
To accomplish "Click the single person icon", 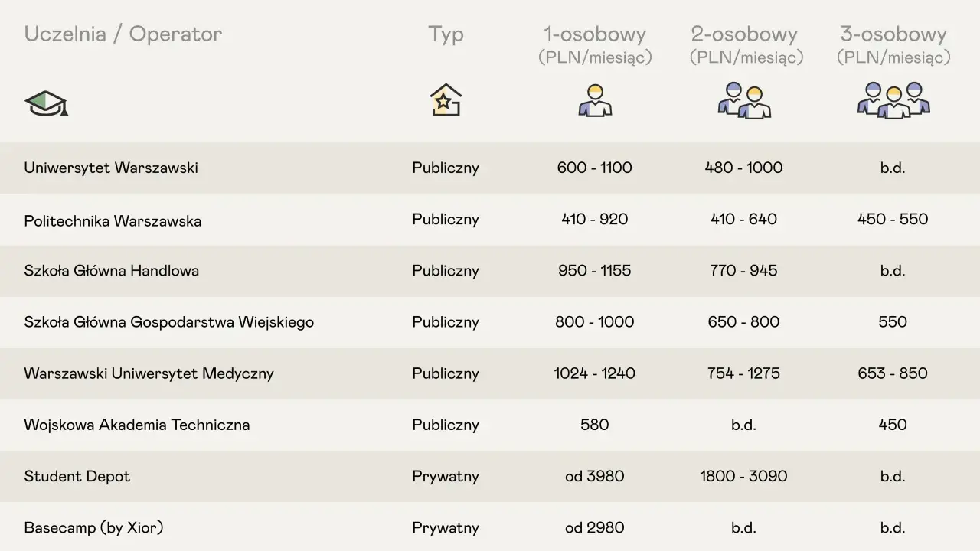I will [595, 101].
